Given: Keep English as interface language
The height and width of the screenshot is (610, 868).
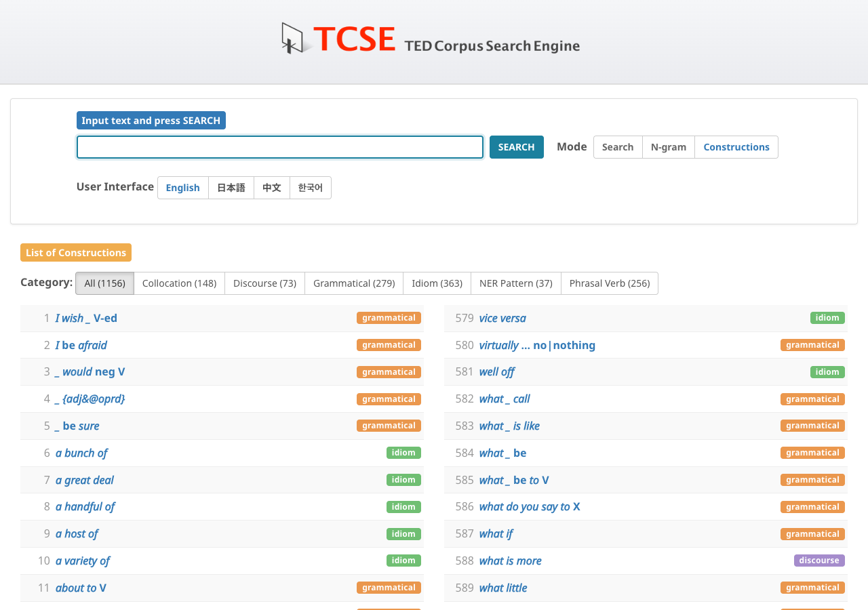Looking at the screenshot, I should point(182,188).
